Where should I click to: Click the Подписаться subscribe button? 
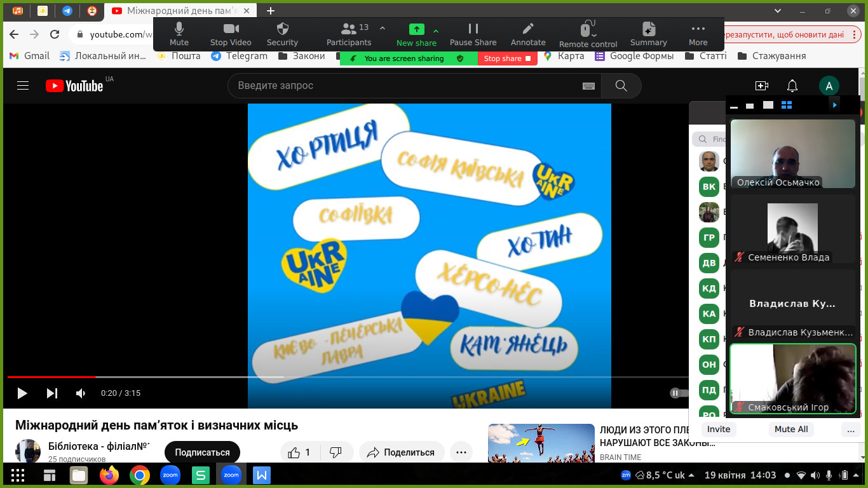[202, 452]
